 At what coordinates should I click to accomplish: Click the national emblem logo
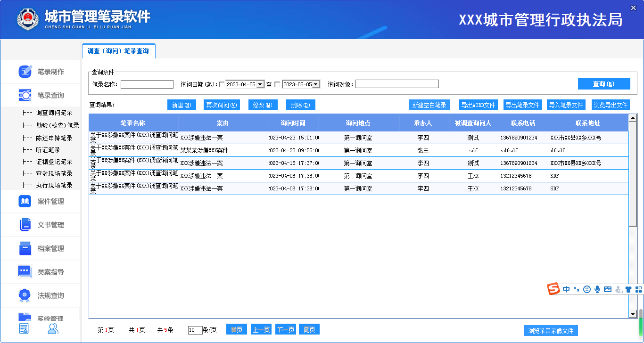coord(28,19)
